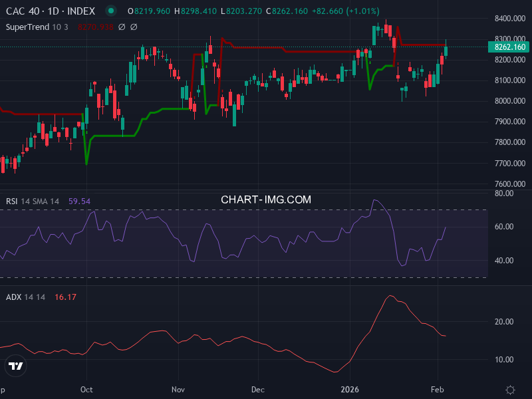Click the 8262.160 price label on right axis

point(507,47)
